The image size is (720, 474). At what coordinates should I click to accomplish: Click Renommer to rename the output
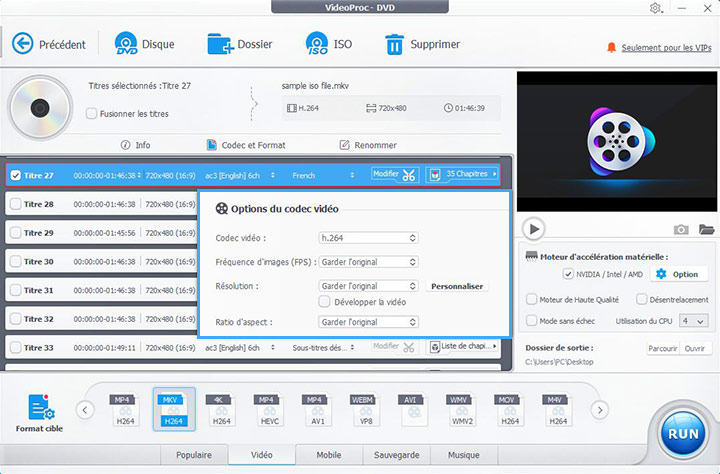click(x=368, y=145)
